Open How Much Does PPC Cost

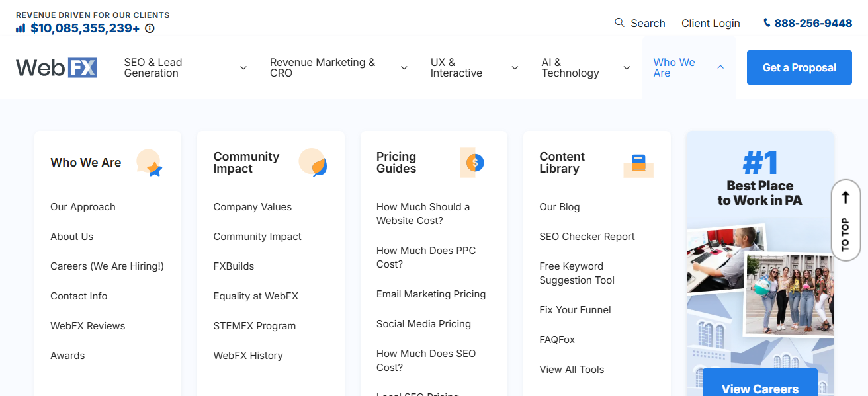tap(426, 257)
